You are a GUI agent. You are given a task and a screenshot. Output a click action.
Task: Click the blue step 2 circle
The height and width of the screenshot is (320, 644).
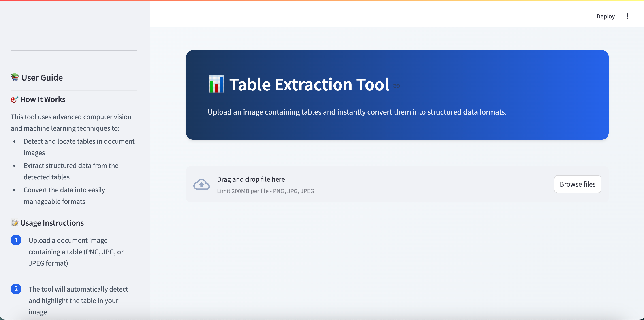(16, 289)
